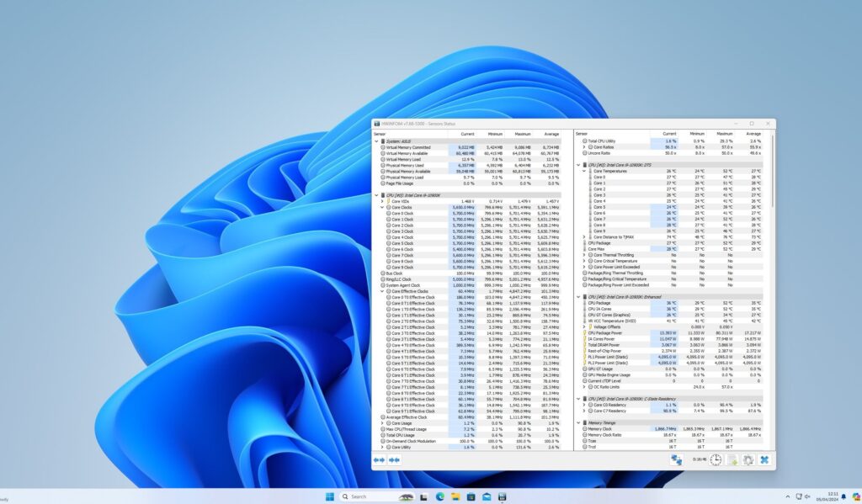
Task: Click the left panel Minimum column header
Action: pyautogui.click(x=491, y=134)
